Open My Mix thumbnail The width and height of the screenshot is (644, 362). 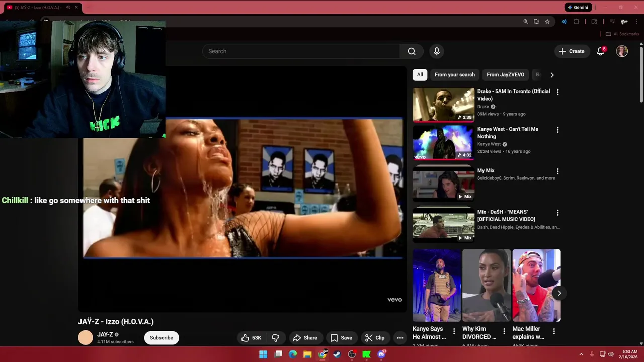coord(443,184)
